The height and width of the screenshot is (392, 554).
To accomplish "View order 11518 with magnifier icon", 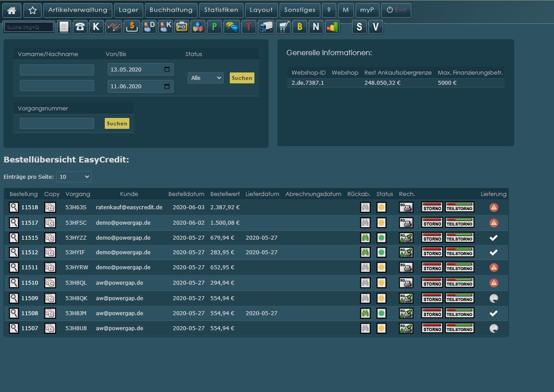I will pyautogui.click(x=14, y=207).
